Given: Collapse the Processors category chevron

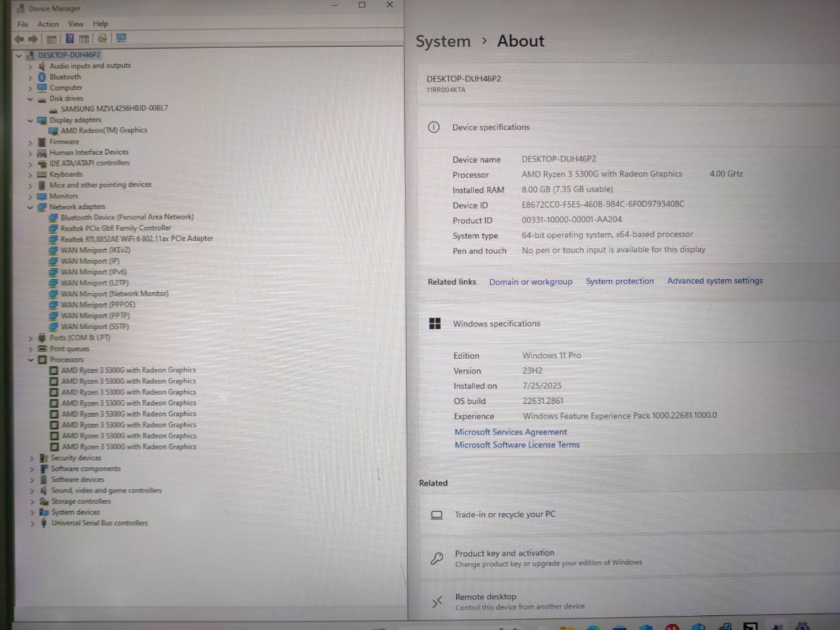Looking at the screenshot, I should tap(31, 360).
